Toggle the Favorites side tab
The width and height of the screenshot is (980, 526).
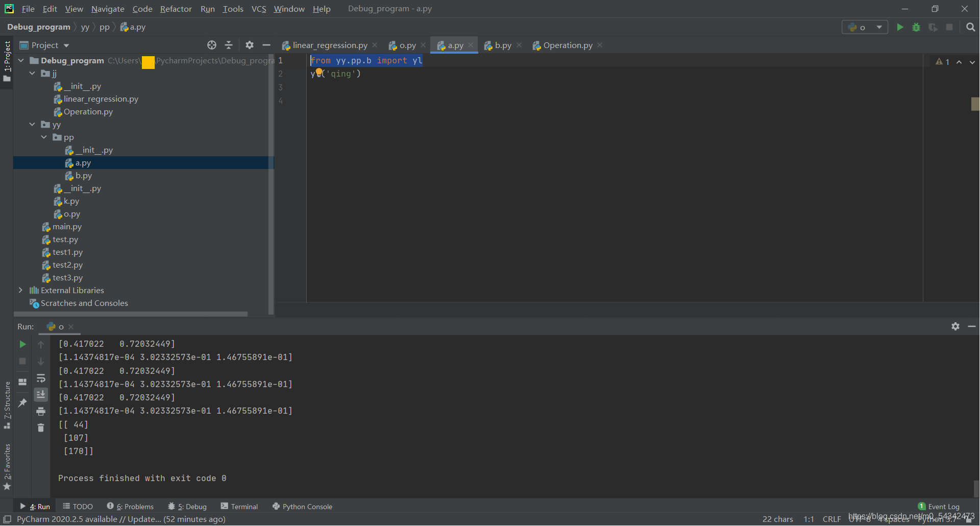click(7, 467)
